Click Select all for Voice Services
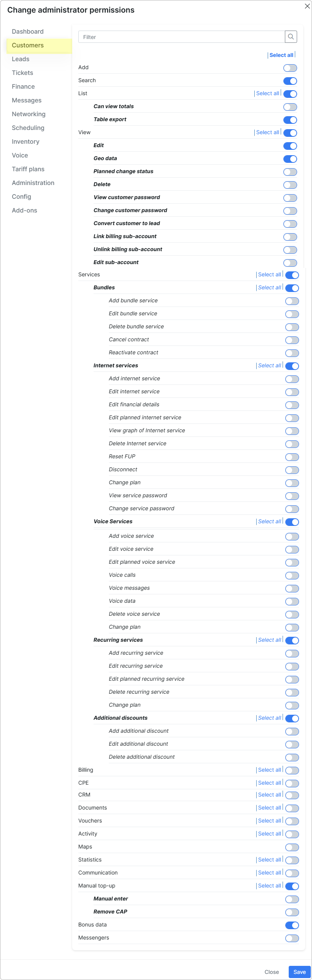 [270, 521]
